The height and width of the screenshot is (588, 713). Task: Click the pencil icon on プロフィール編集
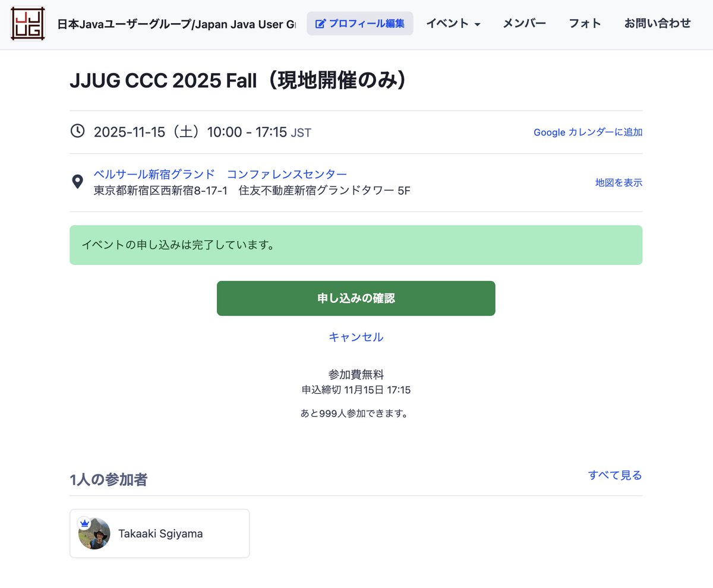[x=321, y=24]
